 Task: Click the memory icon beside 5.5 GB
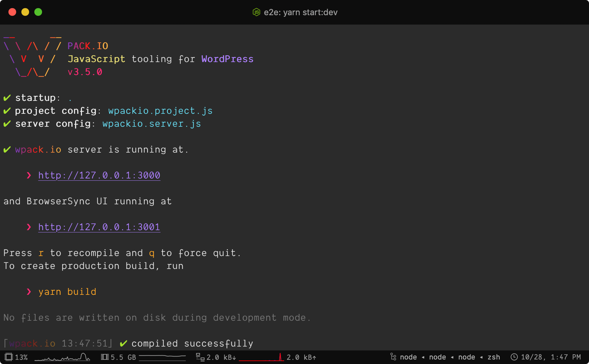click(105, 357)
